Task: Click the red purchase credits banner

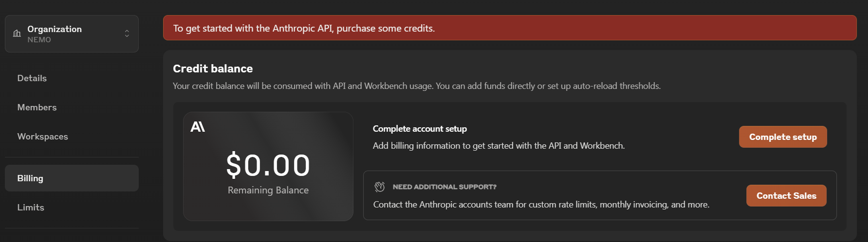Action: coord(510,28)
